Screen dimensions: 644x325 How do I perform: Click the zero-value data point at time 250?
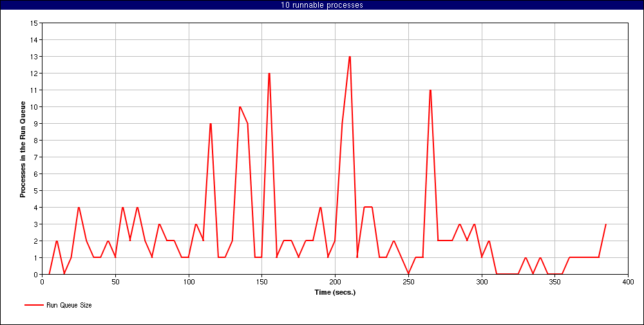pyautogui.click(x=408, y=275)
